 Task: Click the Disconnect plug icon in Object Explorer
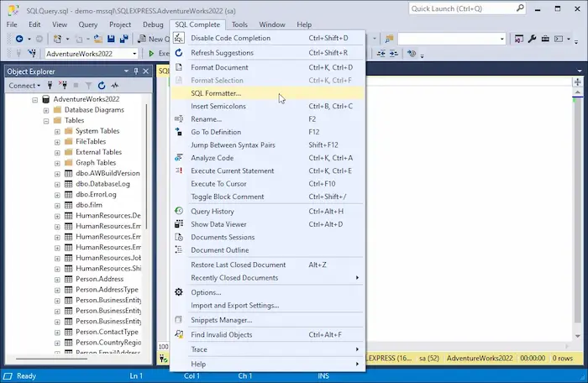click(63, 86)
